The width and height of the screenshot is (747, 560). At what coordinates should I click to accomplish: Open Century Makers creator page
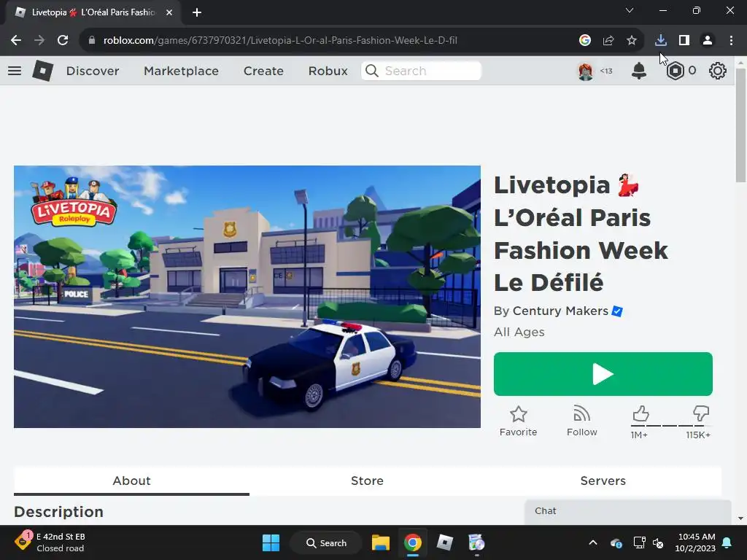(x=560, y=311)
